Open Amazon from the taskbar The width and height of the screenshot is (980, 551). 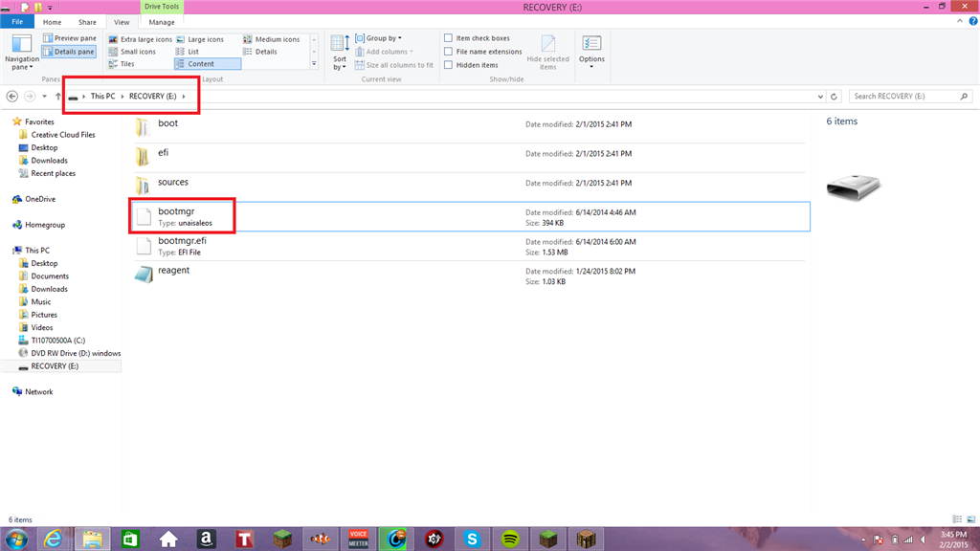[x=207, y=539]
